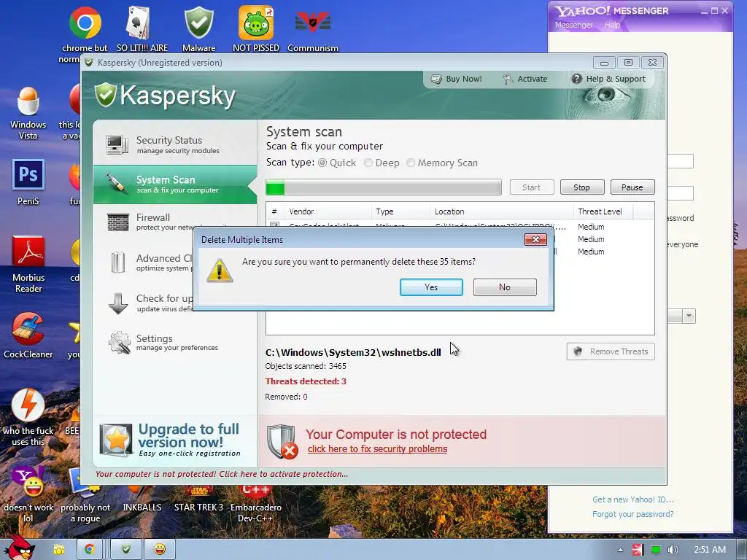Open the Communism desktop icon
The height and width of the screenshot is (560, 747).
click(x=312, y=23)
